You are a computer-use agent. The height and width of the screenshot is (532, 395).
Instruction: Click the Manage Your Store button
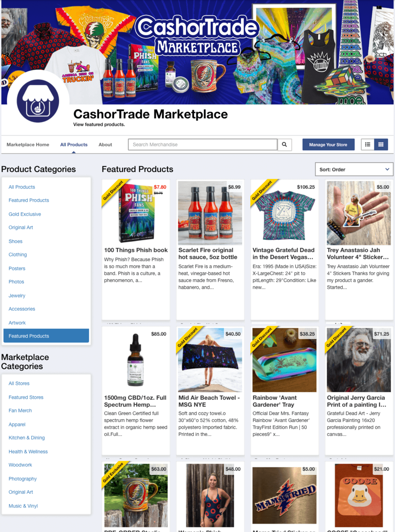pos(328,145)
